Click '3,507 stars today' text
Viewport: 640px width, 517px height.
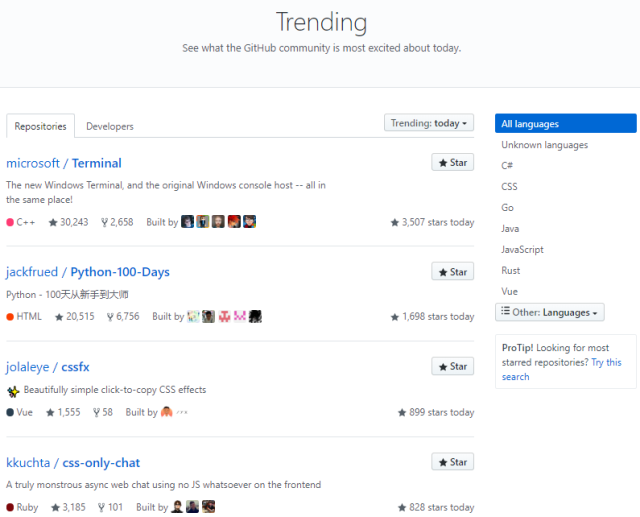pyautogui.click(x=432, y=222)
